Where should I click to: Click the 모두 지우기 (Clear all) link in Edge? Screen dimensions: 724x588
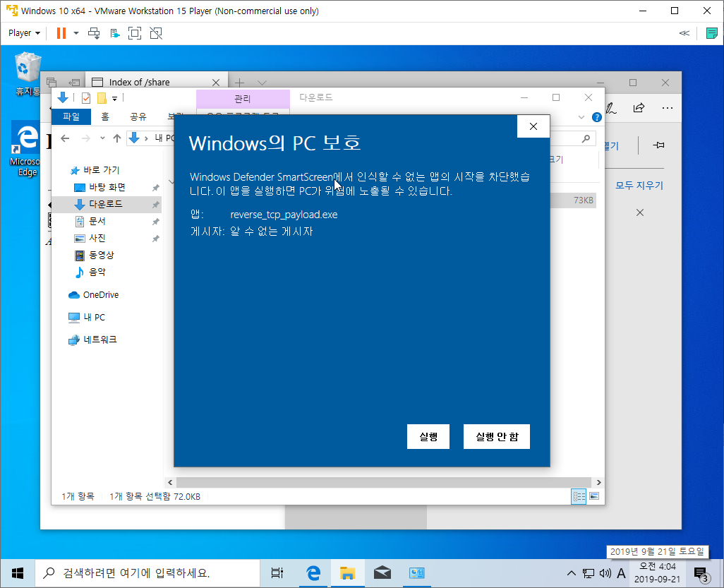(x=639, y=185)
